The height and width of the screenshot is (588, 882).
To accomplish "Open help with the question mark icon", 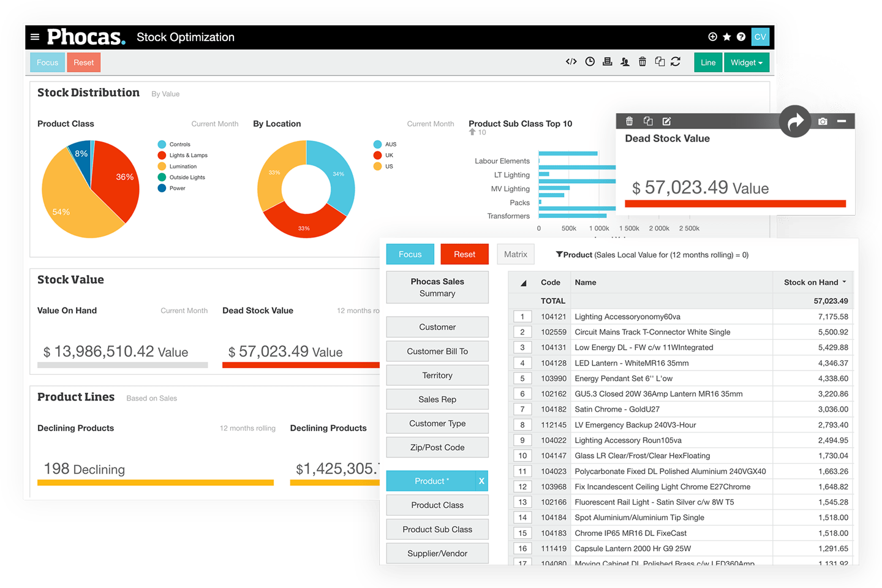I will (x=739, y=37).
